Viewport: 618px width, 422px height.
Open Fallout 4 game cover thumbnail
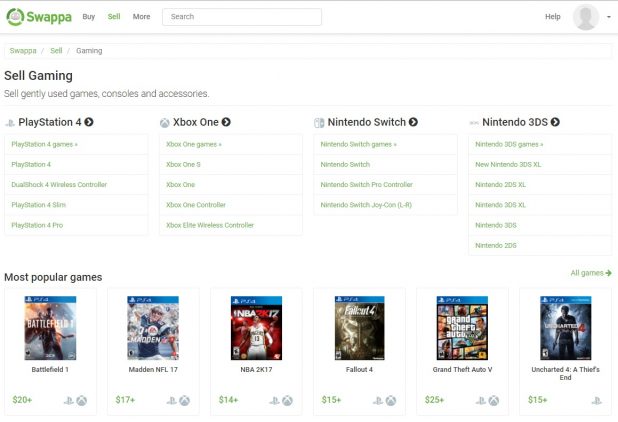click(x=359, y=328)
